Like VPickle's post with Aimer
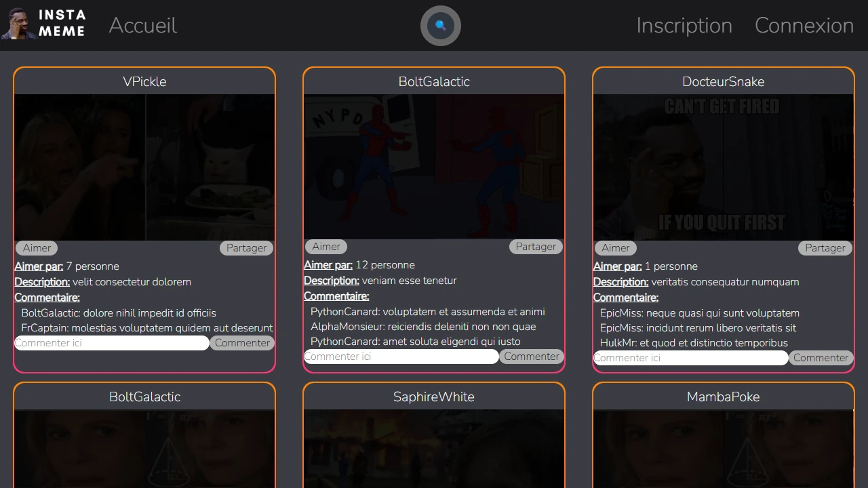The width and height of the screenshot is (868, 488). 37,248
